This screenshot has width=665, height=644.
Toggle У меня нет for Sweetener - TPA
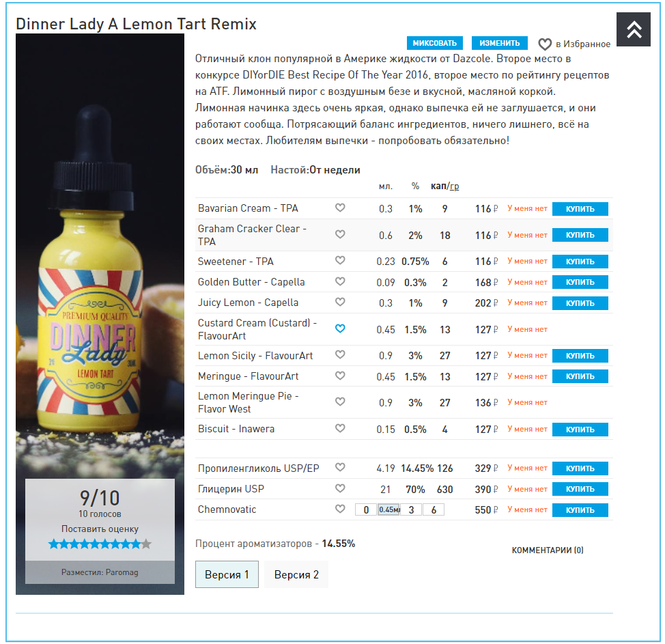click(527, 262)
